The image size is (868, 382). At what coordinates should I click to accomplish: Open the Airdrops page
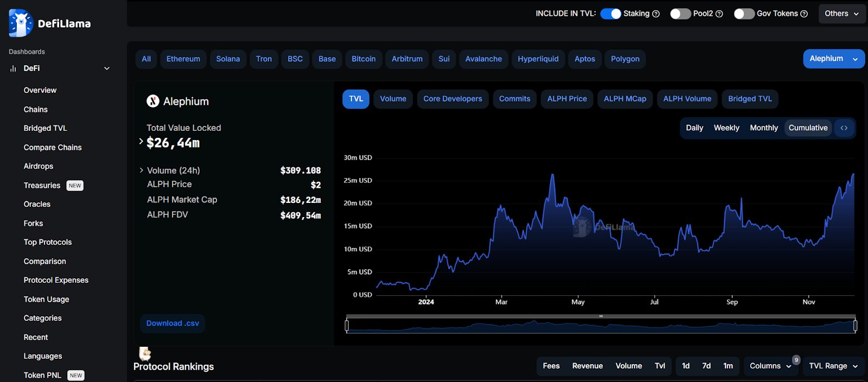pyautogui.click(x=39, y=167)
